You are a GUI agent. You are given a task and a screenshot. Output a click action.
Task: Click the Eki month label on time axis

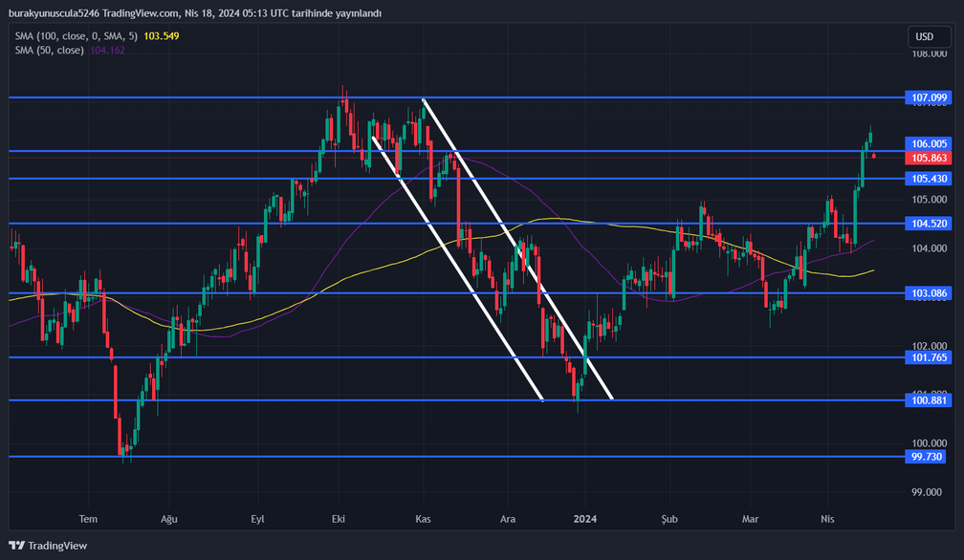(x=338, y=519)
